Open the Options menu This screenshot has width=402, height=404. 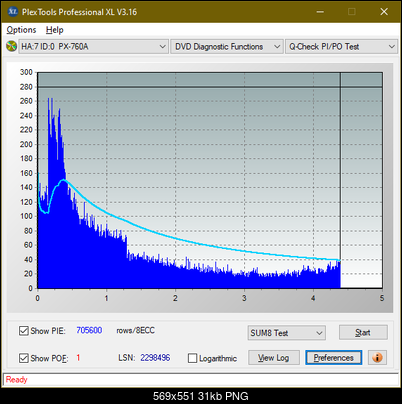[21, 30]
